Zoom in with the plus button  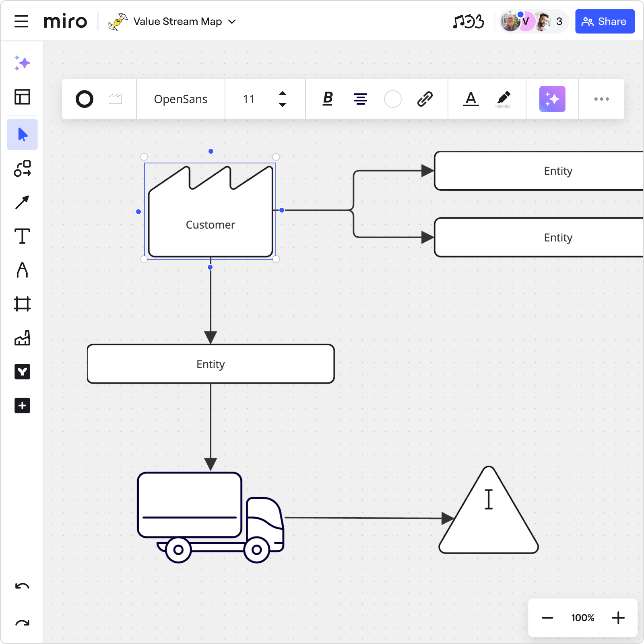point(618,618)
